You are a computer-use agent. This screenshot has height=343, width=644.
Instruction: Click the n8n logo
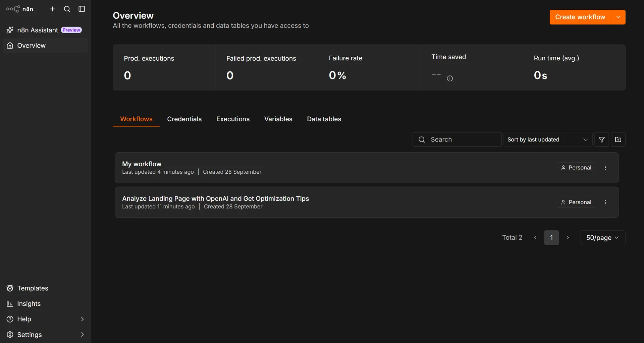[20, 9]
